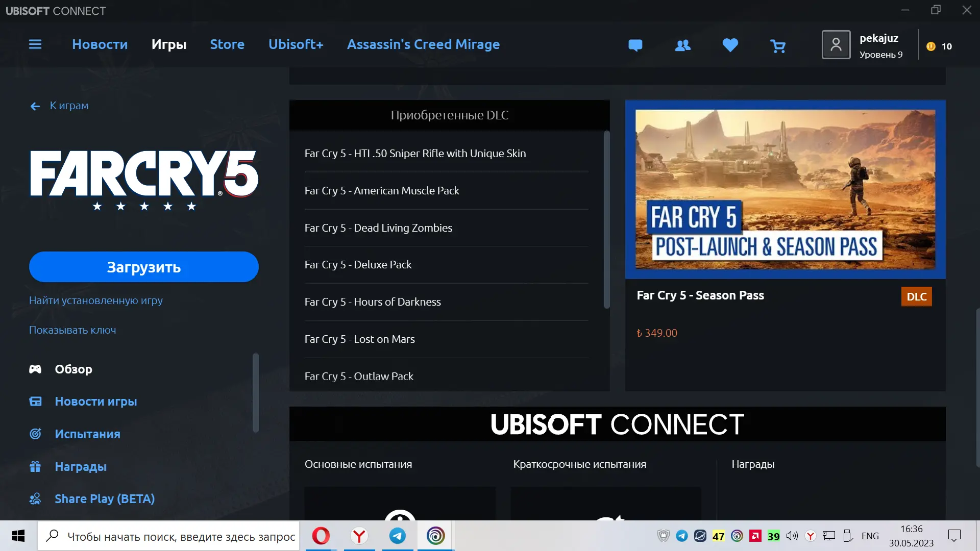Click the Новости игры news icon
The width and height of the screenshot is (980, 551).
pos(35,402)
